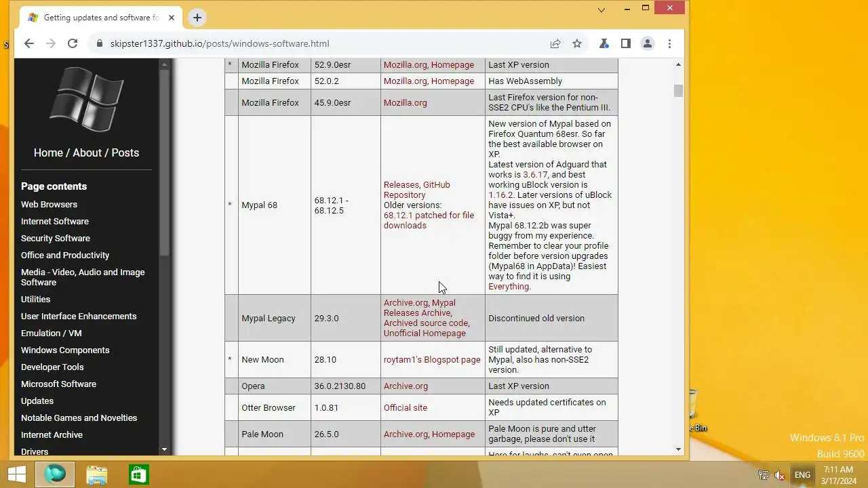Open Mypal 68 GitHub Repository link

pyautogui.click(x=416, y=190)
